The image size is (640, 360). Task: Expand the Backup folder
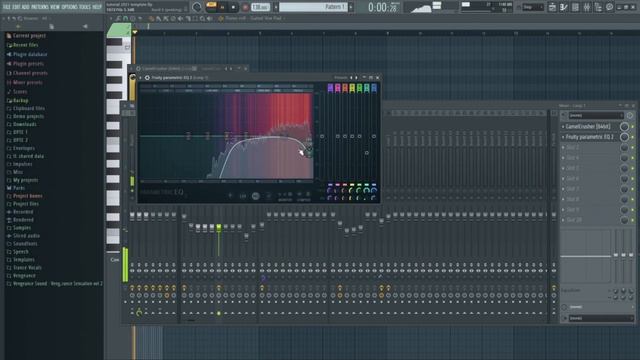tap(17, 100)
